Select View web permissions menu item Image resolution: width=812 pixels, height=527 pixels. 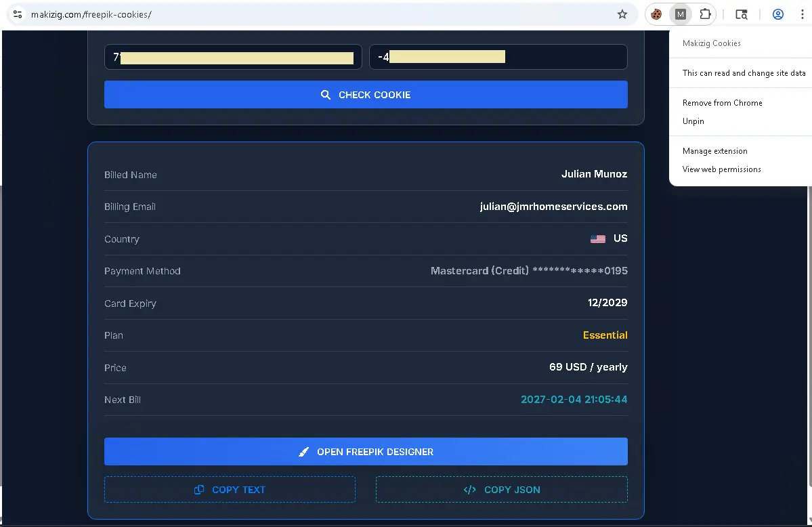(x=721, y=169)
